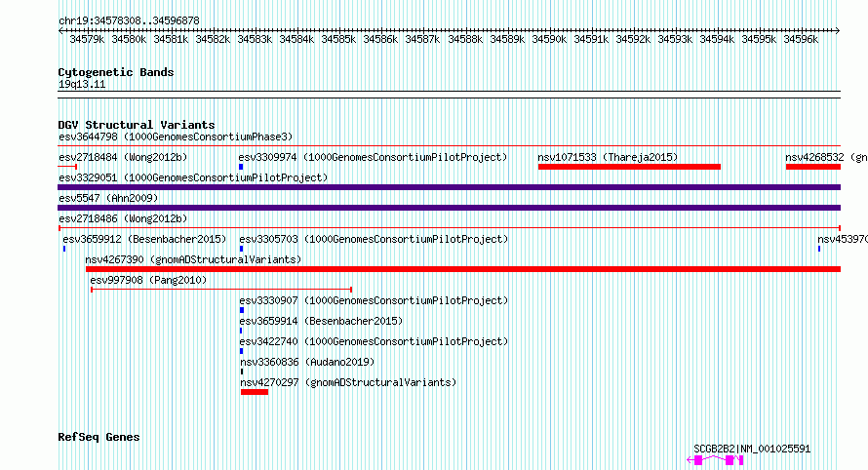Click the 34581k ruler tick label
This screenshot has width=868, height=470.
[x=171, y=39]
